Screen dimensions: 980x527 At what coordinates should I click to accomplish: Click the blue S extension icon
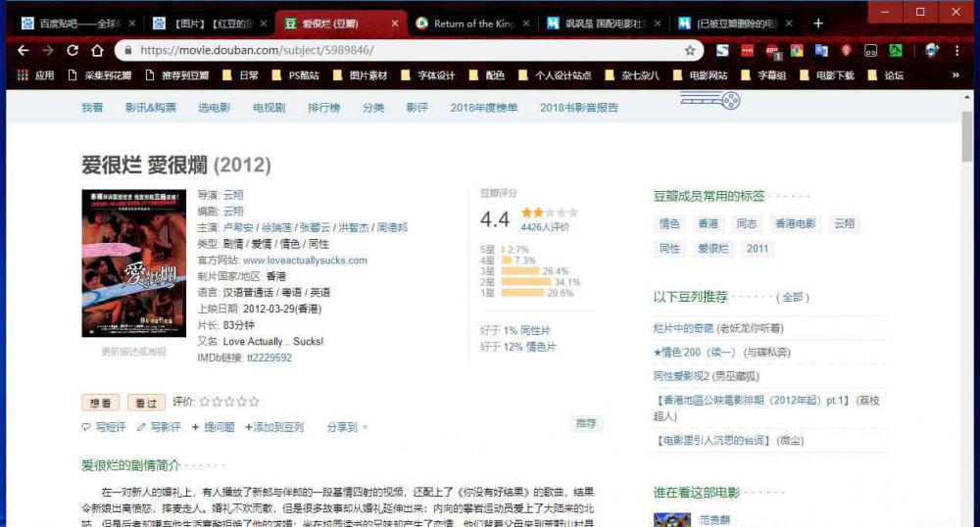click(x=722, y=50)
